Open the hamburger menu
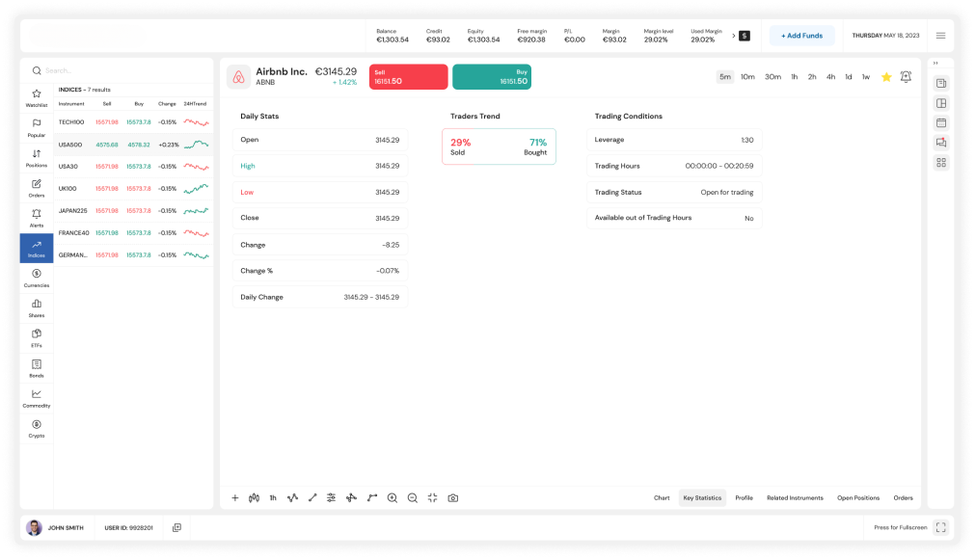The width and height of the screenshot is (975, 560). 940,36
